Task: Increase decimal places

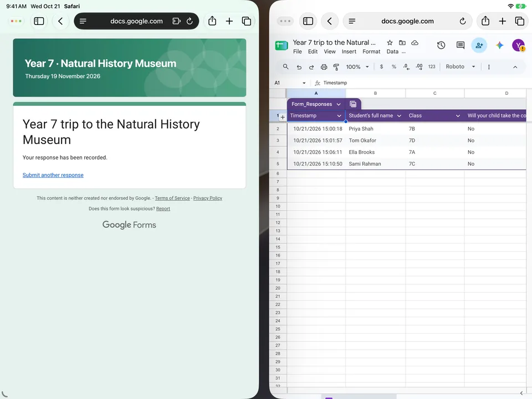Action: 419,67
